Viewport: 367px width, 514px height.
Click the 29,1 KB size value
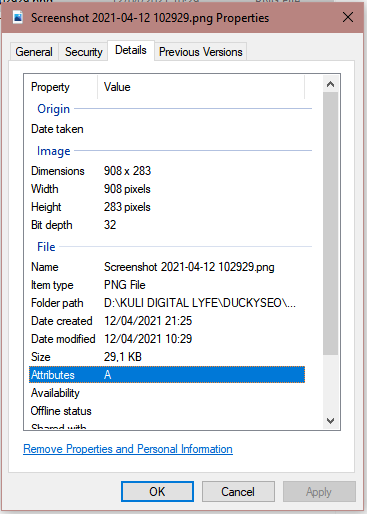click(123, 357)
